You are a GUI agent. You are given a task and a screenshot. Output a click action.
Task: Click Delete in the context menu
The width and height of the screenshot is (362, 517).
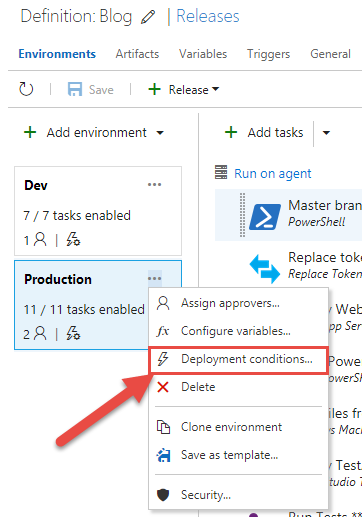pyautogui.click(x=238, y=387)
